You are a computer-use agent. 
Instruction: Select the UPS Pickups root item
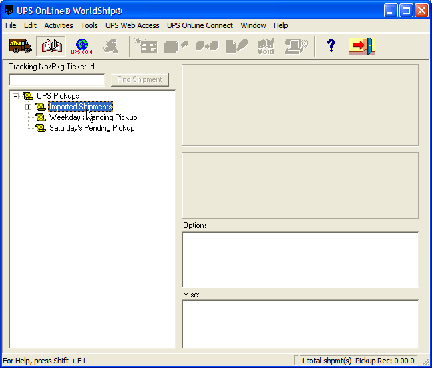[58, 96]
